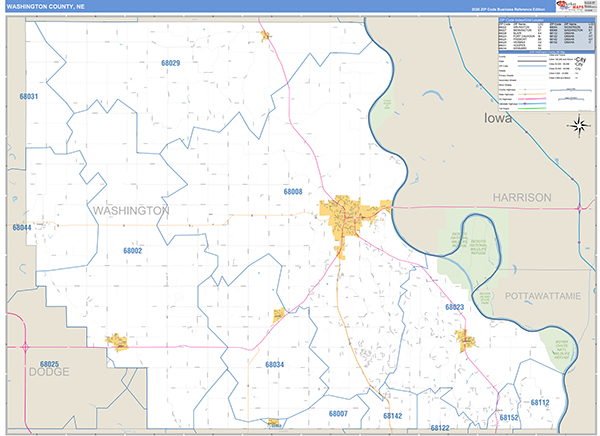Select ZIP code label 68152

(509, 418)
